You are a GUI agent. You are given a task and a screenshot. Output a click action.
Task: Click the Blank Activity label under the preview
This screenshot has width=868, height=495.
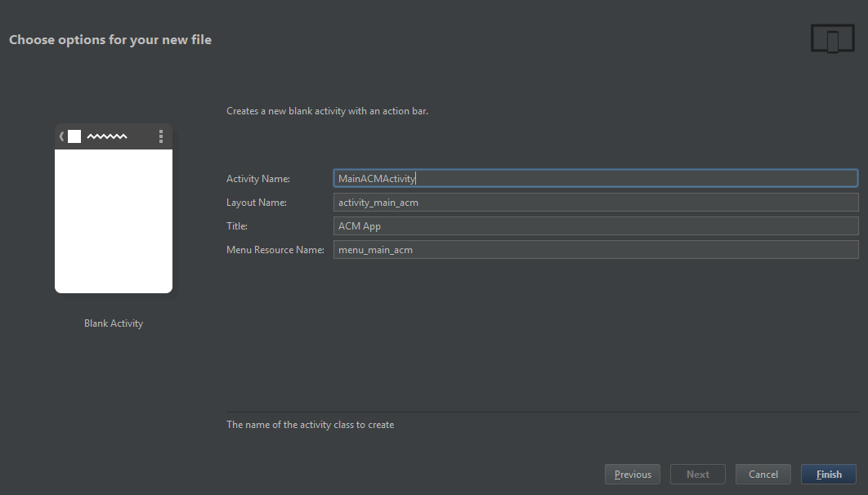(113, 323)
